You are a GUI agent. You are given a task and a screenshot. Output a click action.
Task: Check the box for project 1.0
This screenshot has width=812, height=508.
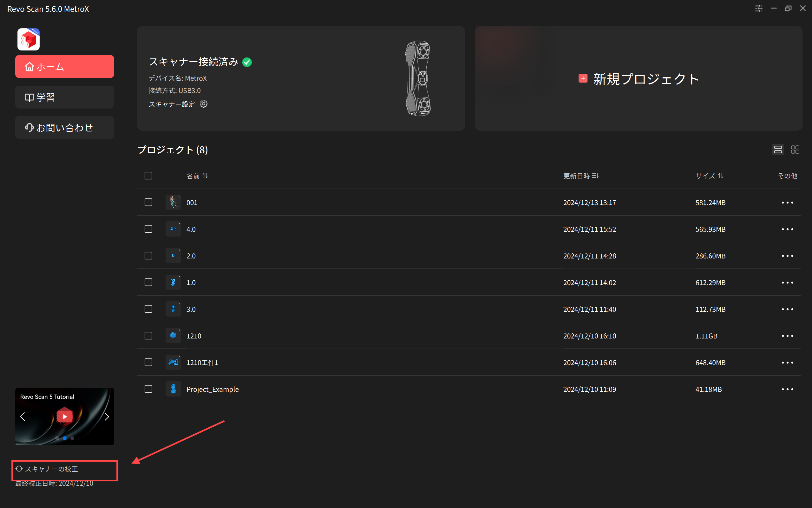tap(148, 282)
